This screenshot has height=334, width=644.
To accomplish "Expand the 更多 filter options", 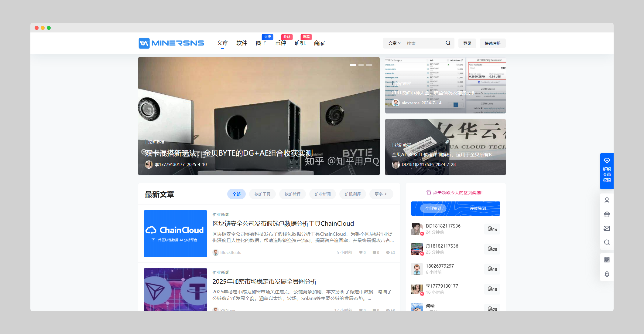I will pyautogui.click(x=381, y=194).
